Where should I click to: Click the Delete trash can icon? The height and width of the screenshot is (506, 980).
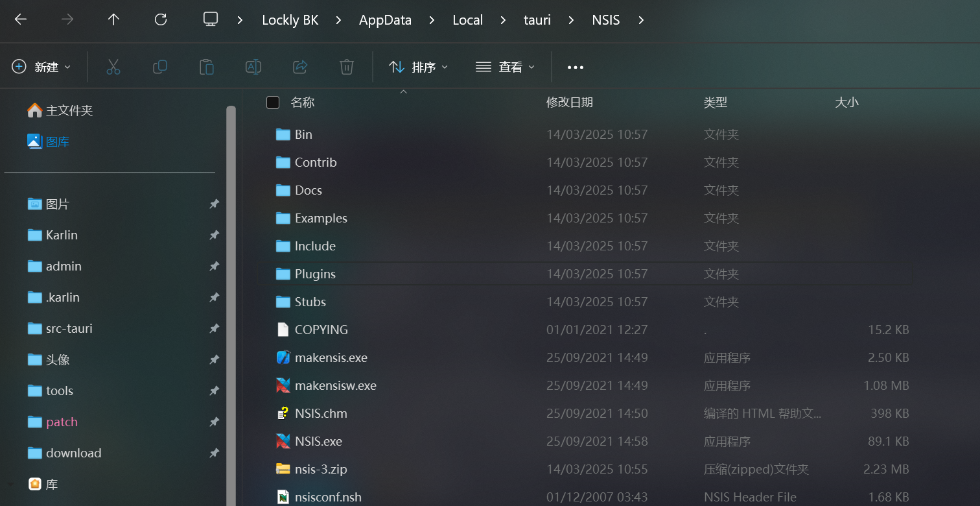(347, 66)
